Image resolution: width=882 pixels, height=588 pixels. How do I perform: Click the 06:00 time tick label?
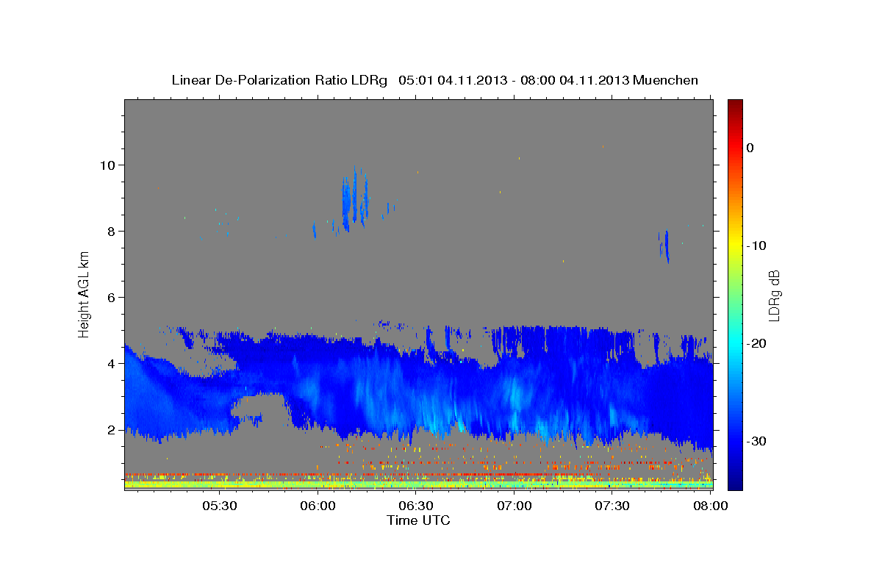click(318, 506)
